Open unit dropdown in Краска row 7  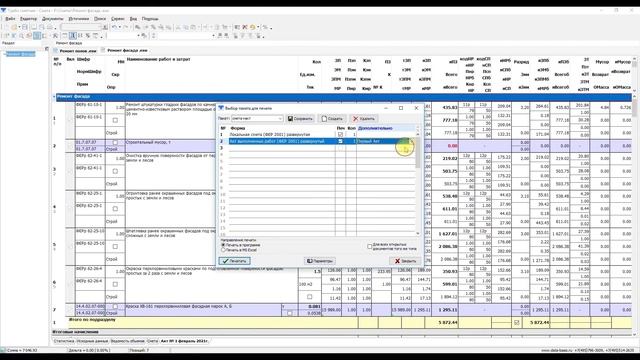pos(284,307)
